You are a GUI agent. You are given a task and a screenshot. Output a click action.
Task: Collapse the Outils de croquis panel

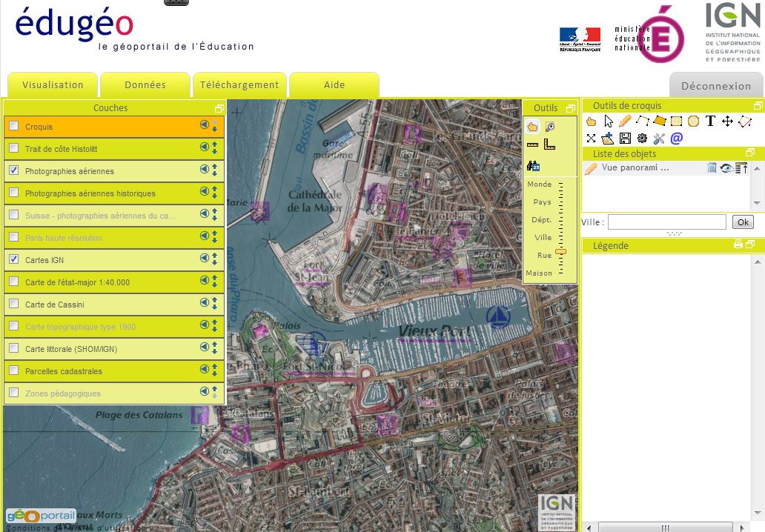coord(758,106)
